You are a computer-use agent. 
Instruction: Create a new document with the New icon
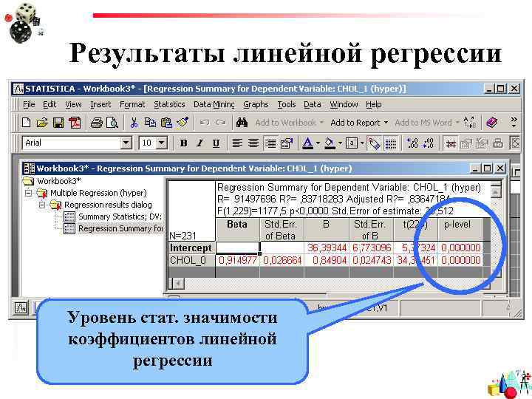point(26,123)
